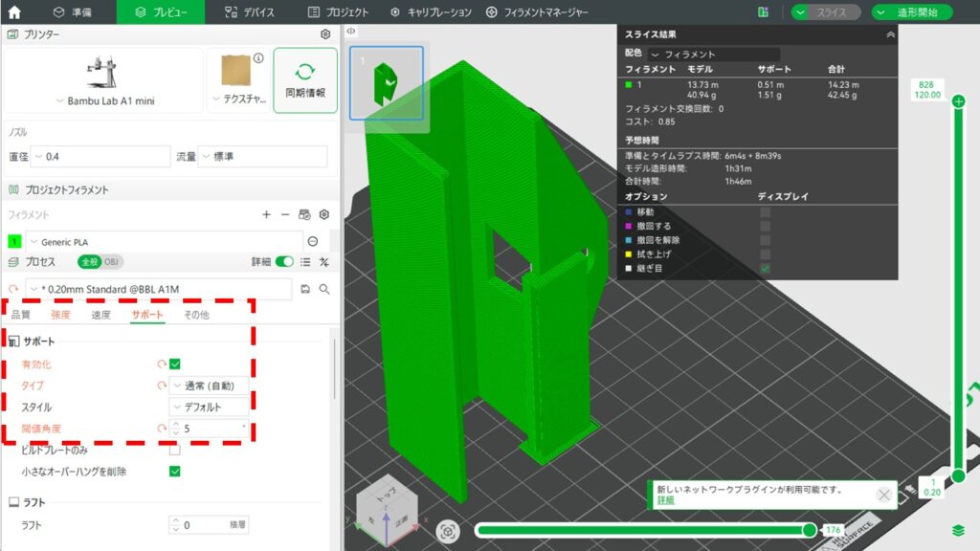Reset the modified process preset
The width and height of the screenshot is (980, 551).
point(13,289)
